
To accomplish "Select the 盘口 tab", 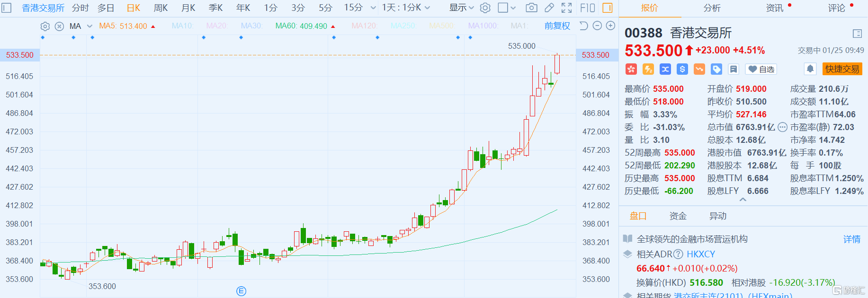I will pyautogui.click(x=638, y=216).
